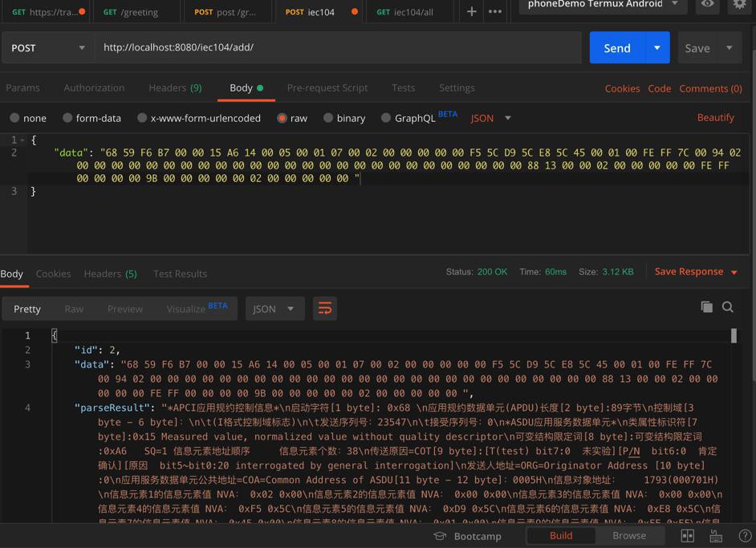Open keyboard shortcuts icon in status bar
Image resolution: width=756 pixels, height=548 pixels.
[716, 536]
